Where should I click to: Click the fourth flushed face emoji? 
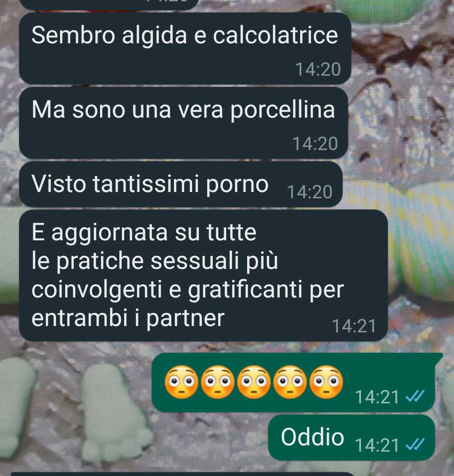[x=290, y=382]
